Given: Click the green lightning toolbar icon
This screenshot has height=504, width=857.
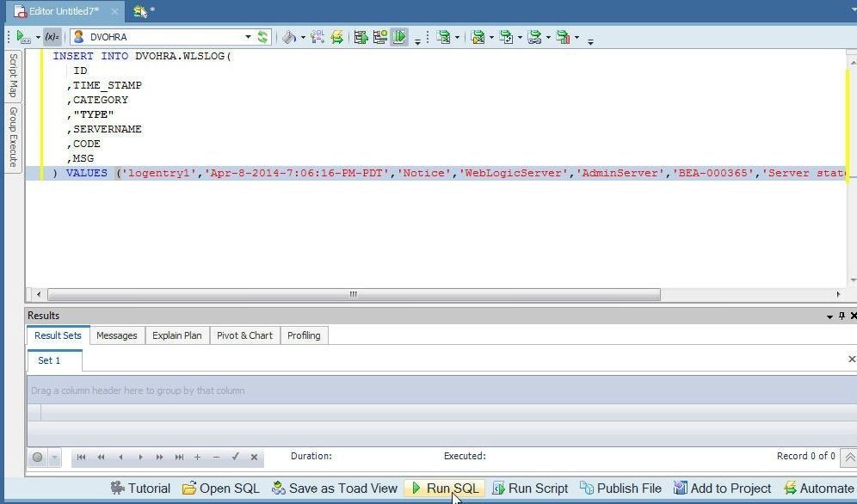Looking at the screenshot, I should (337, 37).
